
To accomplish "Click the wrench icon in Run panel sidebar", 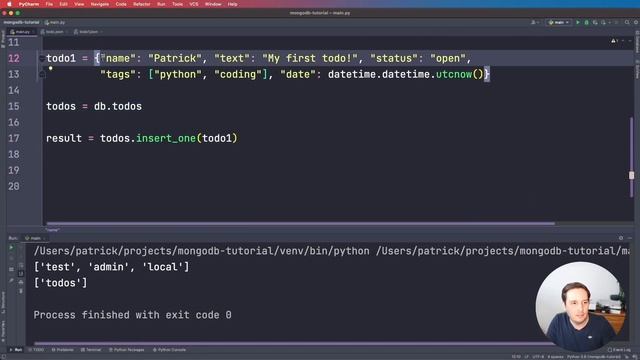I will [11, 281].
